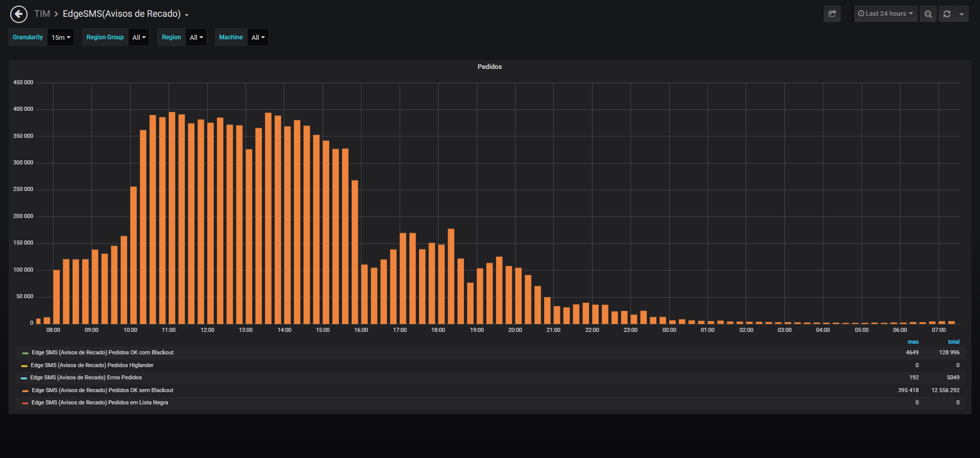This screenshot has height=458, width=980.
Task: Toggle Erros Pedidos series in legend
Action: (86, 378)
